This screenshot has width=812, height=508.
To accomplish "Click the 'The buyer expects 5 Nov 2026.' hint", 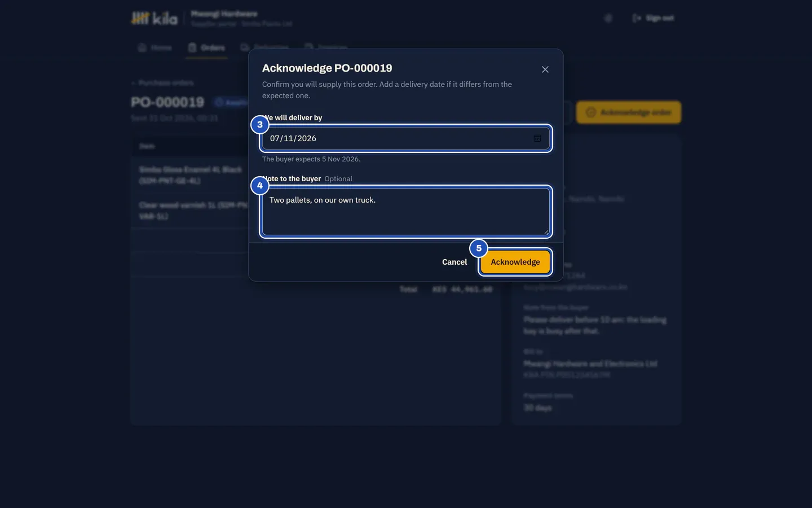I will [x=311, y=159].
